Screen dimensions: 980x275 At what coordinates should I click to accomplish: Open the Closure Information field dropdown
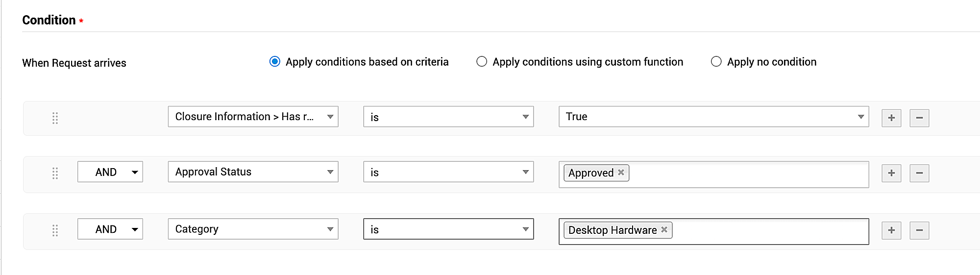[253, 117]
